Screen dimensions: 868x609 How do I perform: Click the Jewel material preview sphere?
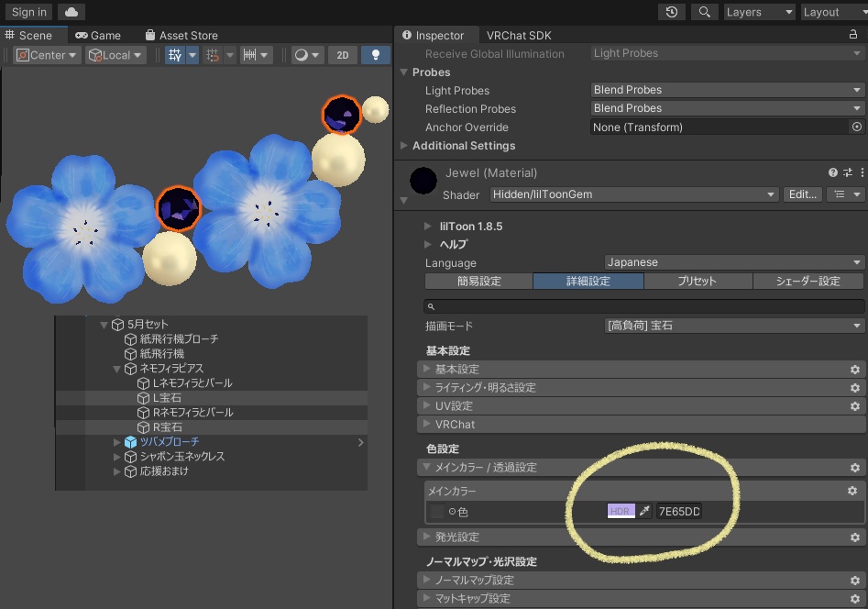[423, 181]
